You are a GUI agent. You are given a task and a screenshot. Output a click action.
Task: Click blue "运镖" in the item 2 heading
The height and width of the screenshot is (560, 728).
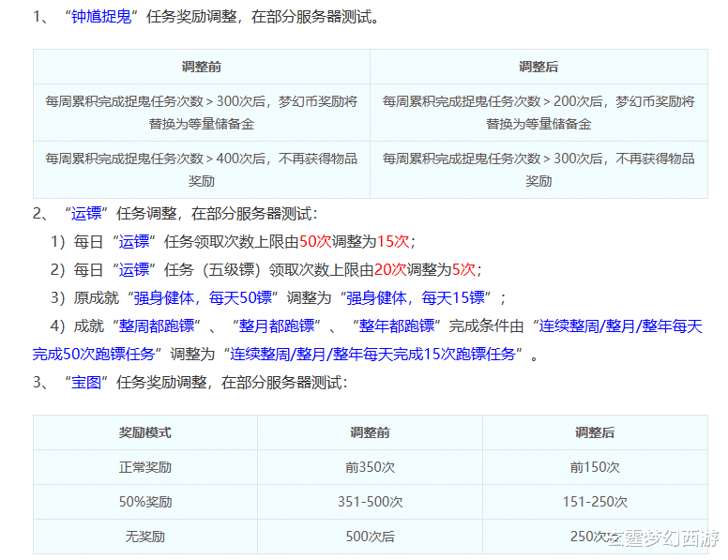(x=86, y=214)
